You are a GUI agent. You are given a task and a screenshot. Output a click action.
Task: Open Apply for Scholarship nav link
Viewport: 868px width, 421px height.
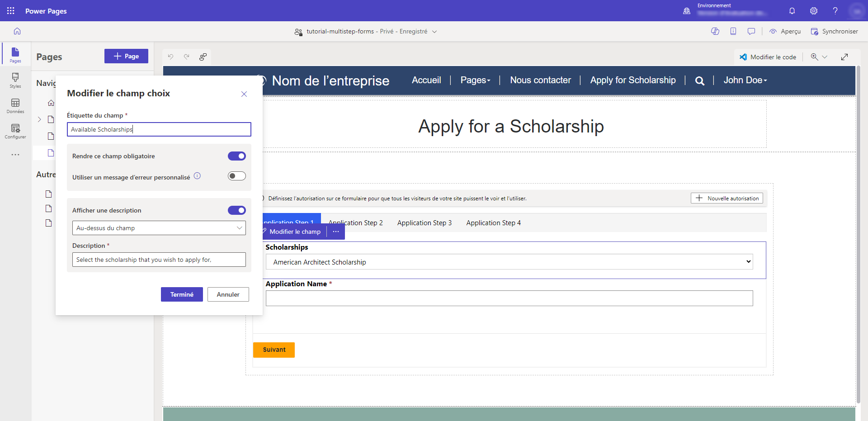pyautogui.click(x=633, y=80)
